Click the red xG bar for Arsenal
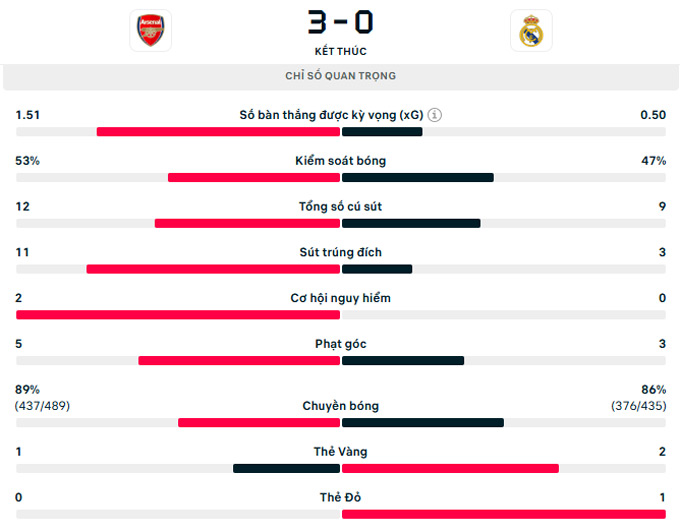 click(x=218, y=132)
